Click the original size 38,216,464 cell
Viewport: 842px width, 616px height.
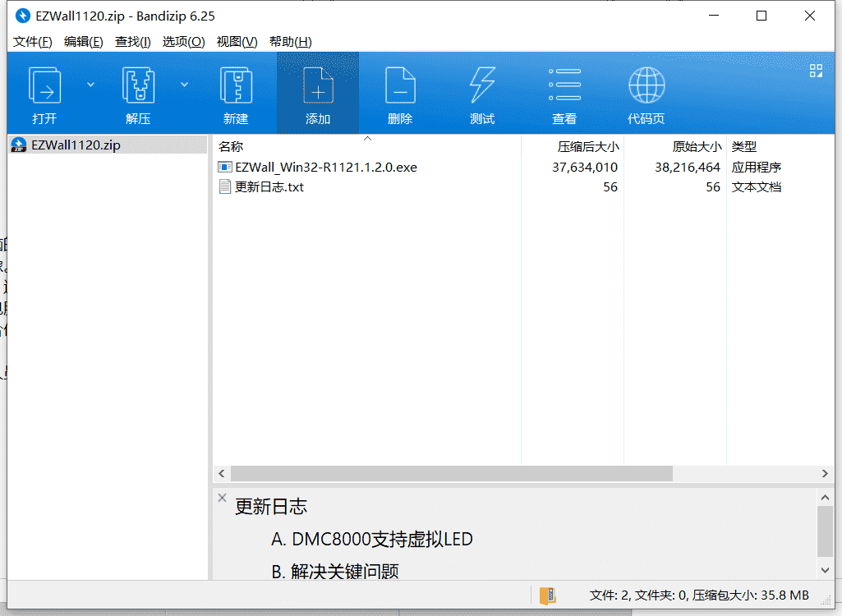[x=688, y=167]
